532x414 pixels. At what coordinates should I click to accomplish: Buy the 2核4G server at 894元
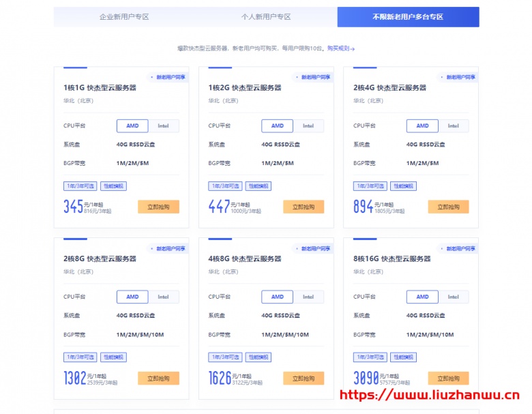click(448, 207)
